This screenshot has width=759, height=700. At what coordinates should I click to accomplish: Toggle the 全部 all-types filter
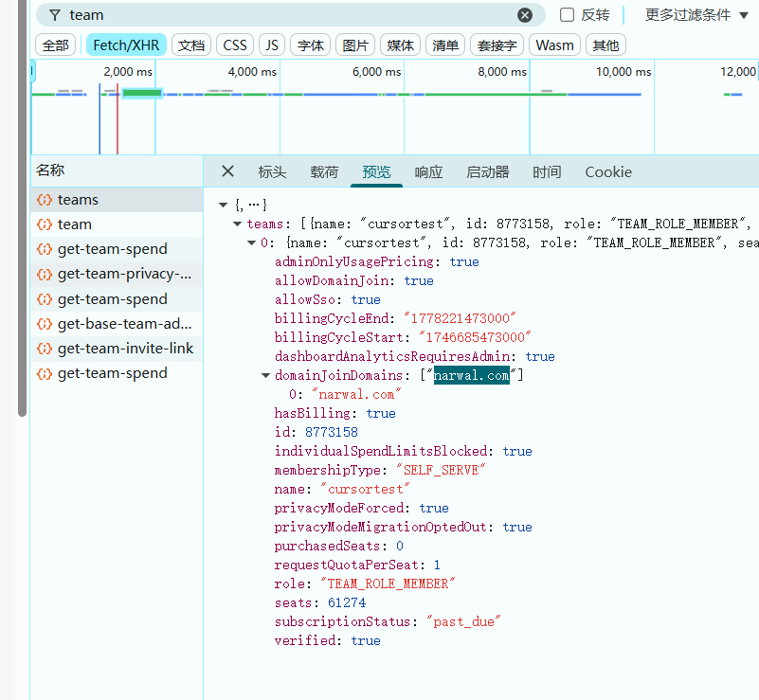(x=56, y=45)
